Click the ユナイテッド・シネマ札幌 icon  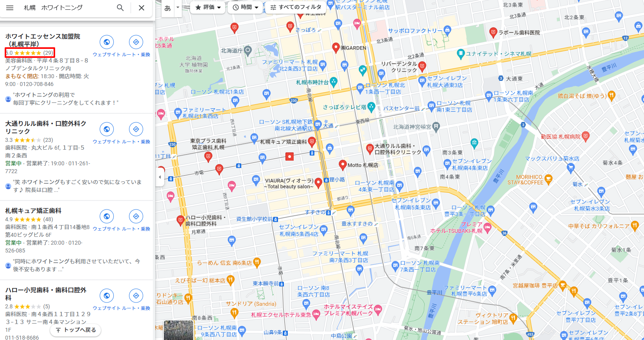click(x=461, y=54)
